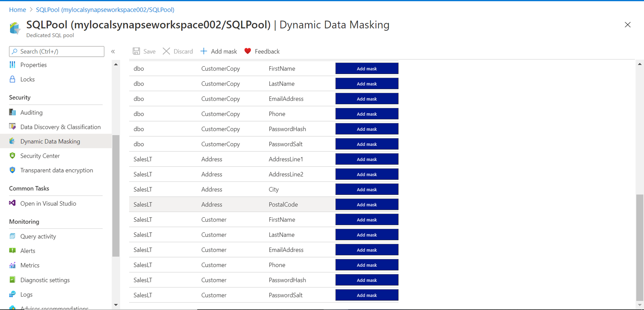Collapse the sidebar with double chevron
Screen dimensions: 644x310
[x=113, y=52]
